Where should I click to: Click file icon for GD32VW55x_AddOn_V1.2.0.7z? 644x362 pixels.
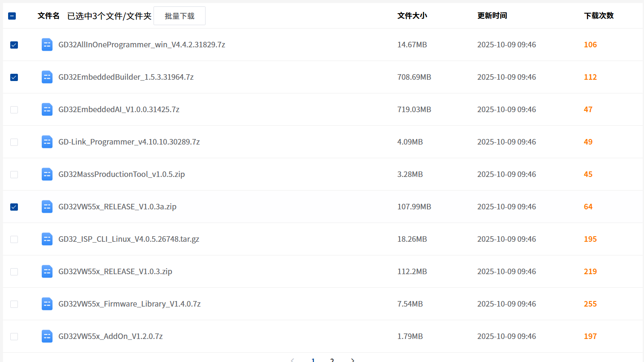pyautogui.click(x=47, y=336)
